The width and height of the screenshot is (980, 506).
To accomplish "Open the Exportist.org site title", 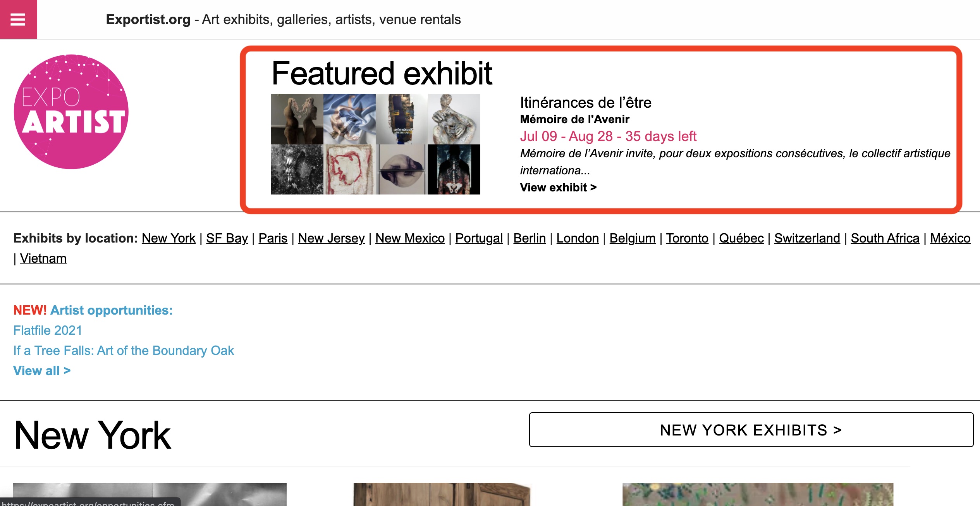I will 148,19.
